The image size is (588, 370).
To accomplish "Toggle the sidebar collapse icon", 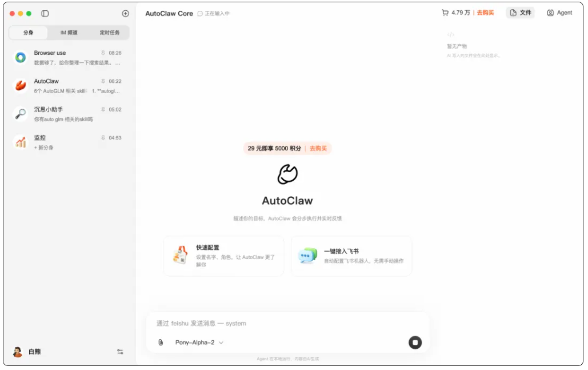I will click(45, 13).
